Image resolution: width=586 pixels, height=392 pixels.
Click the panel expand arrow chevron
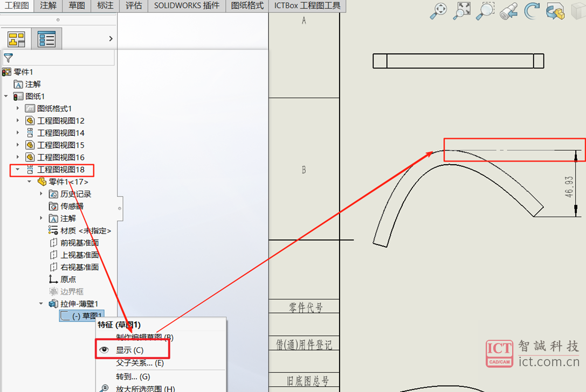[x=111, y=39]
